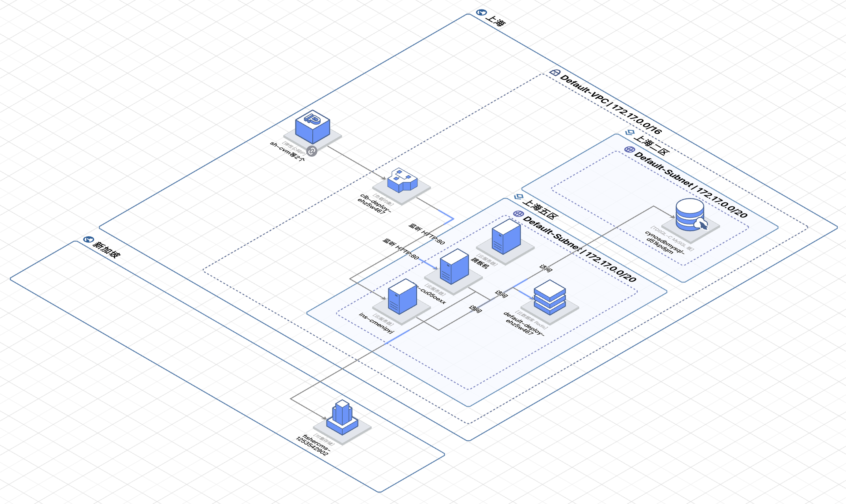Select the elastic public IP node sh-cvm
Screen dimensions: 846x504
click(x=312, y=127)
